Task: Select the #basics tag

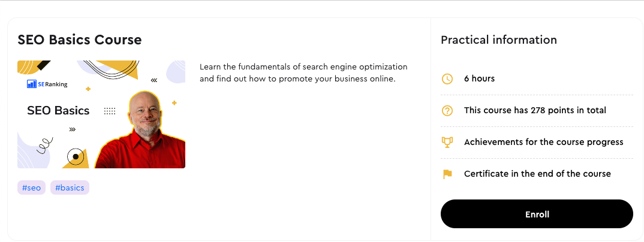Action: (x=70, y=188)
